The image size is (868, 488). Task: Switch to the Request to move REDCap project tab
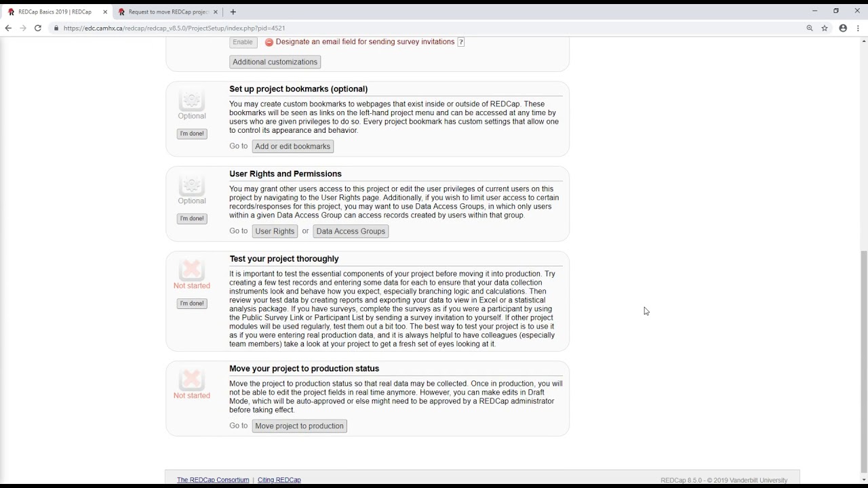click(x=168, y=12)
